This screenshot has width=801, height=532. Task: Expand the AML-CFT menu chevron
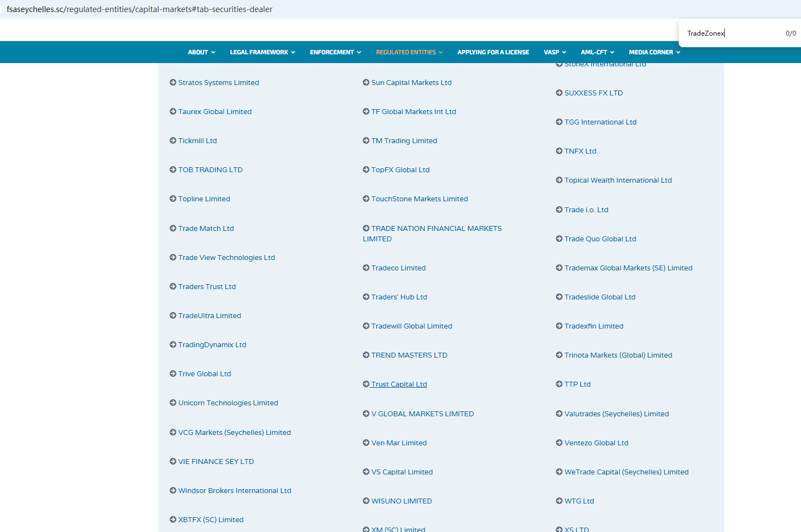(612, 53)
